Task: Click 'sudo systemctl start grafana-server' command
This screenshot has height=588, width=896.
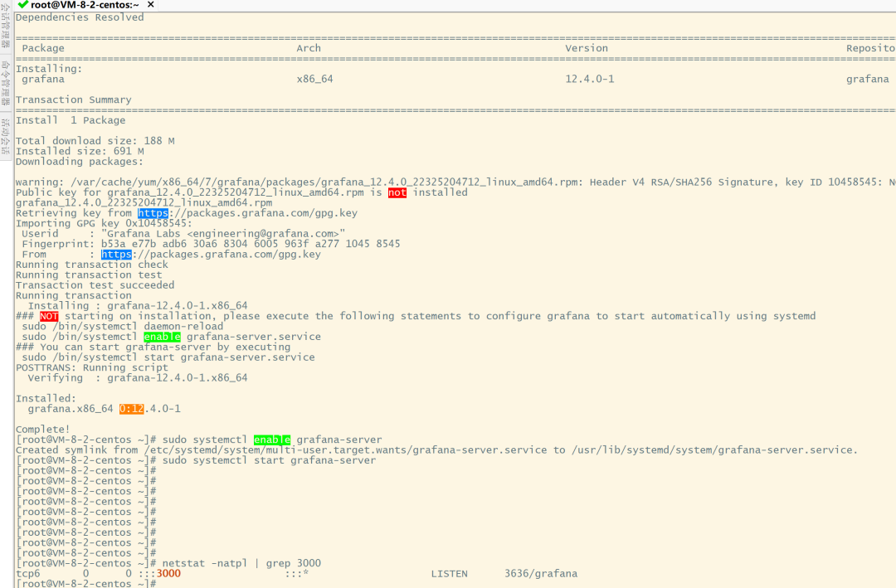Action: (269, 460)
